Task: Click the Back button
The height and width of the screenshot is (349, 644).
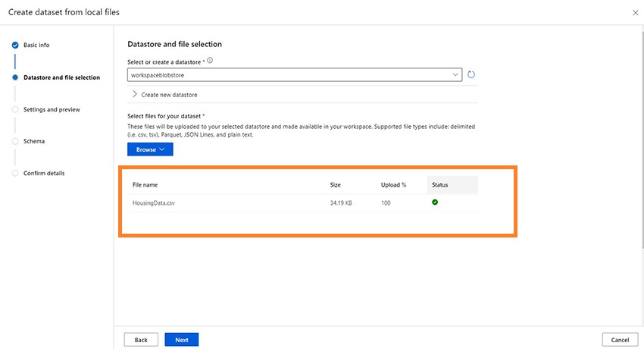Action: pyautogui.click(x=141, y=339)
